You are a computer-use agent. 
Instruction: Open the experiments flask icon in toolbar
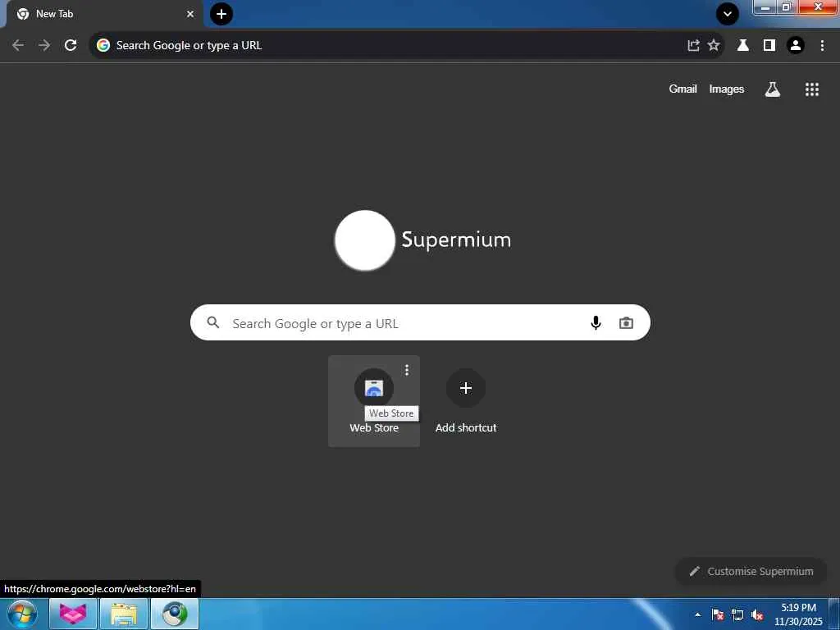pyautogui.click(x=743, y=46)
